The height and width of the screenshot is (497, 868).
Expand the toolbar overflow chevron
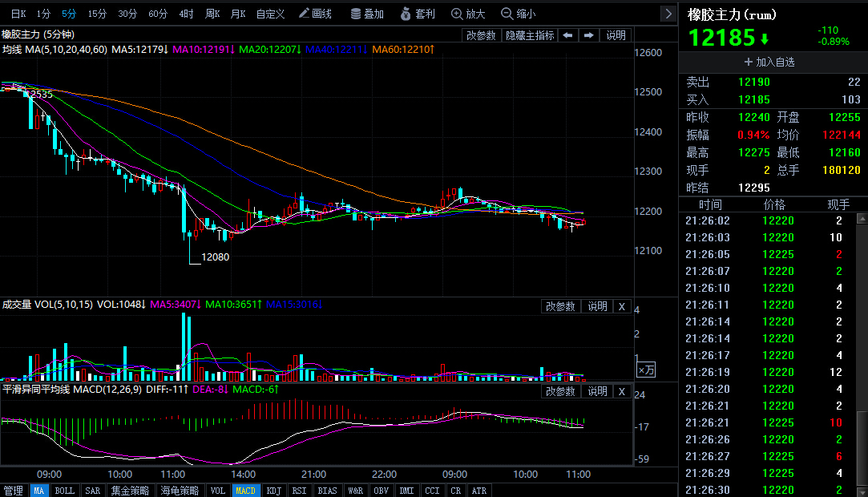pos(668,14)
